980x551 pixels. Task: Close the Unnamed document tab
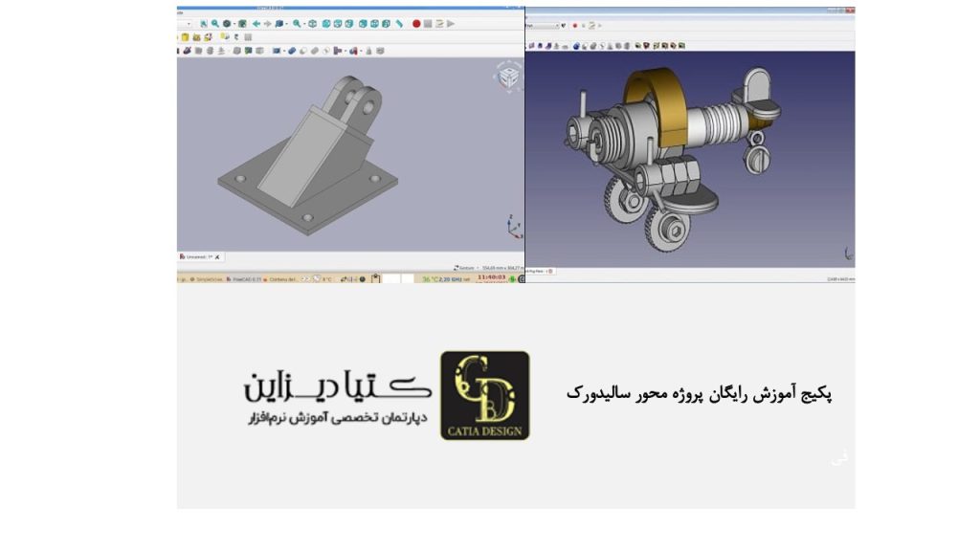point(217,257)
